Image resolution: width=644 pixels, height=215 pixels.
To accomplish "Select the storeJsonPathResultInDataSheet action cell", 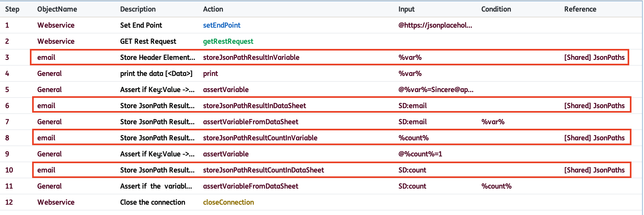I will click(254, 106).
